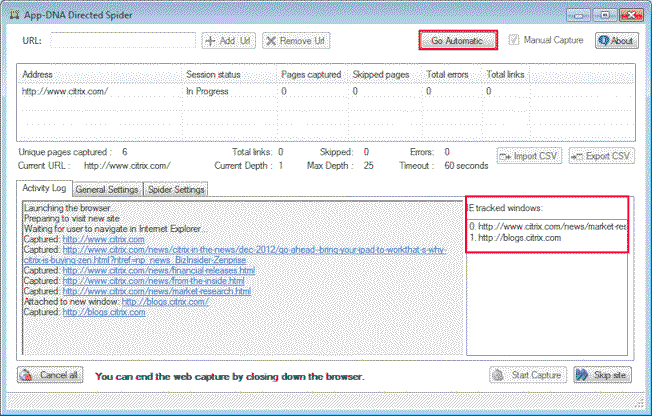Maximize the App-DNA Directed Spider window
652x416 pixels.
tap(605, 15)
